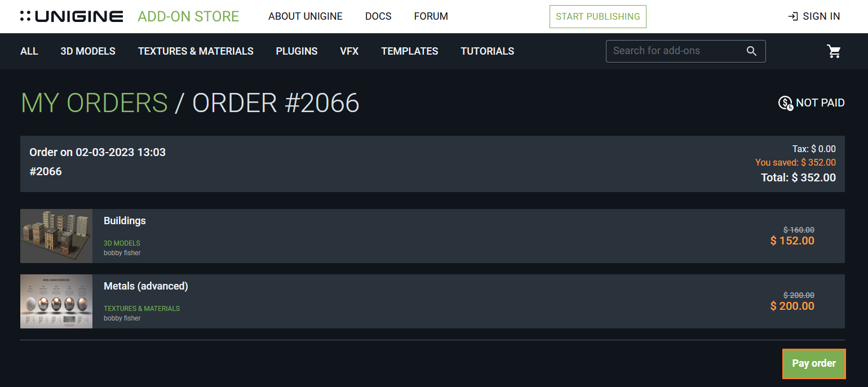Go to Docs
The width and height of the screenshot is (868, 387).
click(378, 16)
